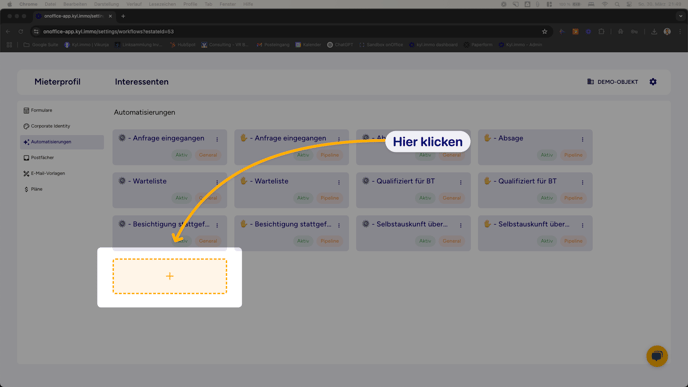Click the Aktiv badge on the Absage card

point(547,155)
